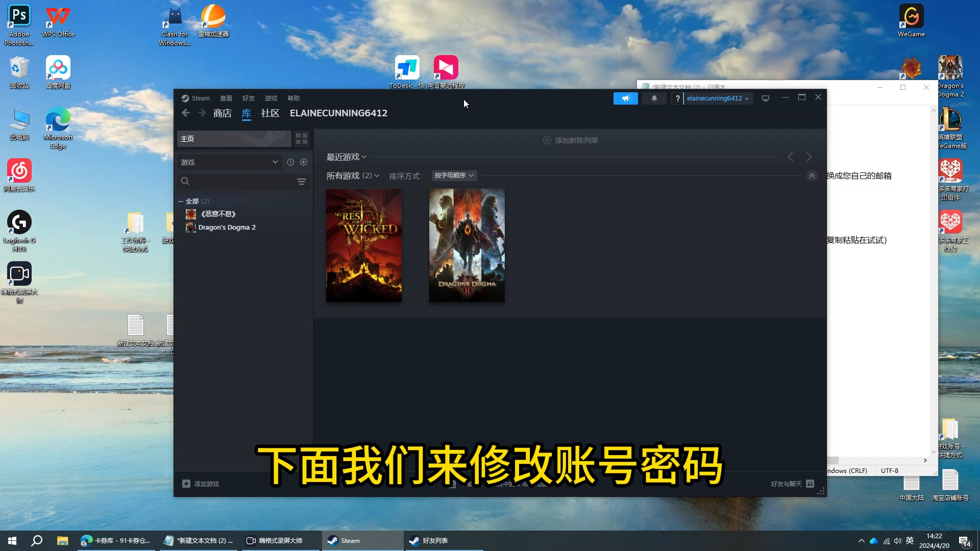Open 回收站 recycle bin icon

click(x=19, y=72)
